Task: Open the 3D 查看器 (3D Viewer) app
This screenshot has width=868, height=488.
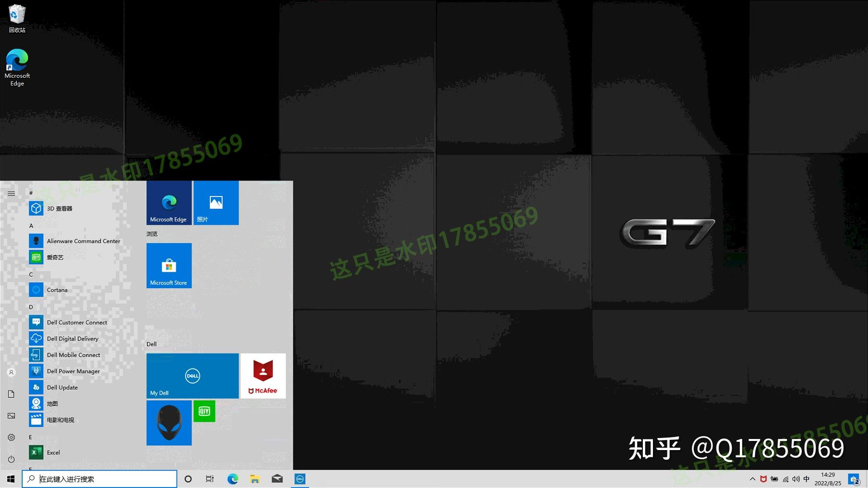Action: point(60,208)
